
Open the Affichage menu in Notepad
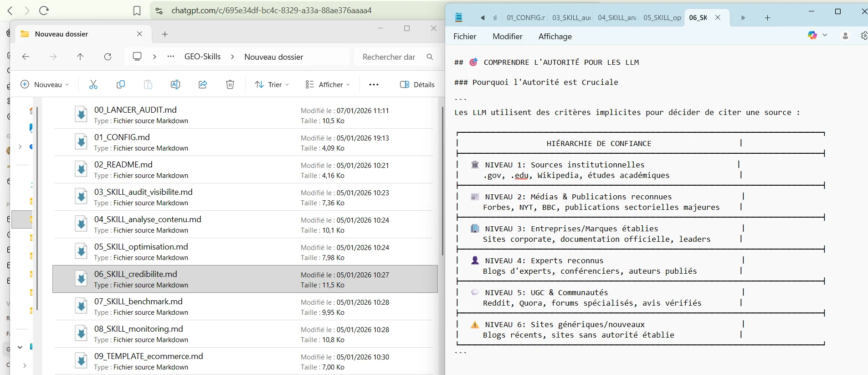coord(555,36)
